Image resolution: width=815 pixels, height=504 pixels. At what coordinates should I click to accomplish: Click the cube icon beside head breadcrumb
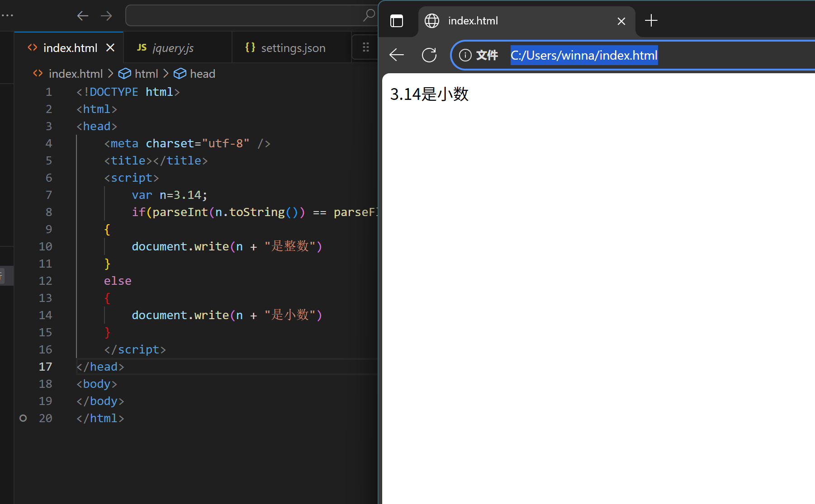point(180,73)
